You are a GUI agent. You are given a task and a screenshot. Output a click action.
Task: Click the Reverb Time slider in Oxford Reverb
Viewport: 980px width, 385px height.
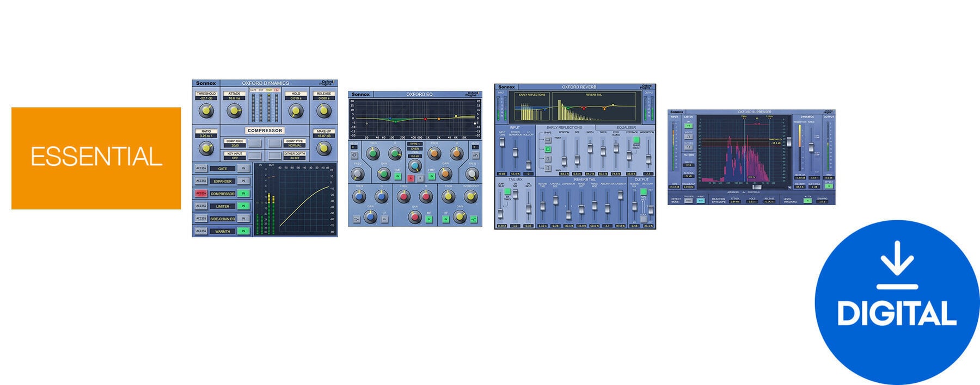542,206
